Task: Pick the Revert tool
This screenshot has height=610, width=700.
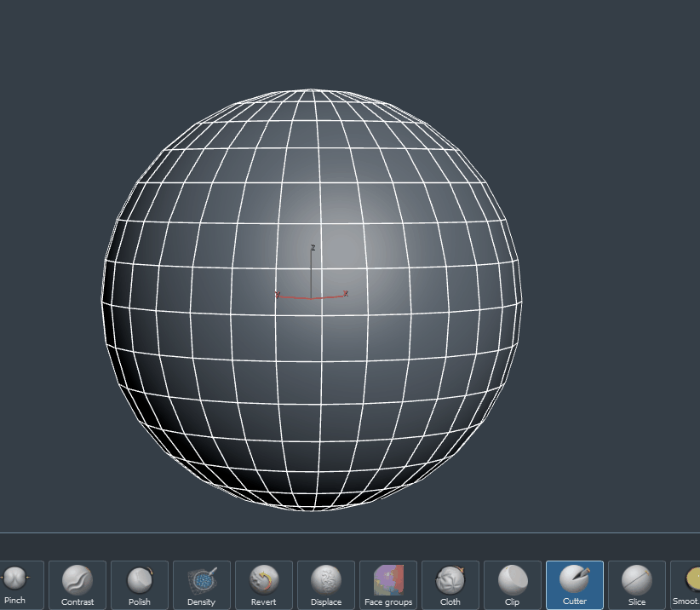Action: click(264, 585)
